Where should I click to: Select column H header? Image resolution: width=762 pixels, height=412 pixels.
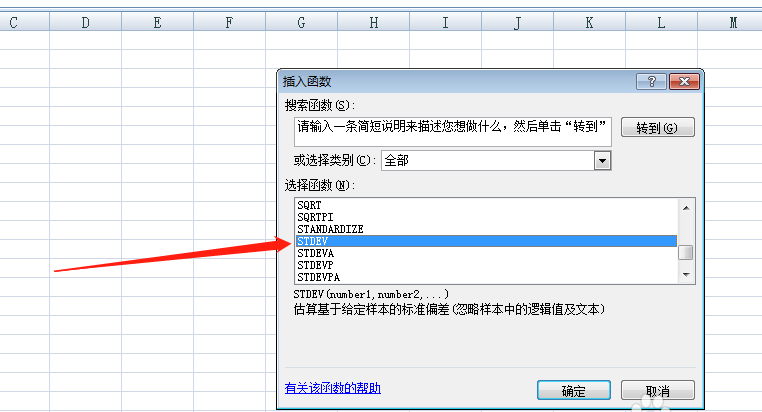click(x=373, y=22)
